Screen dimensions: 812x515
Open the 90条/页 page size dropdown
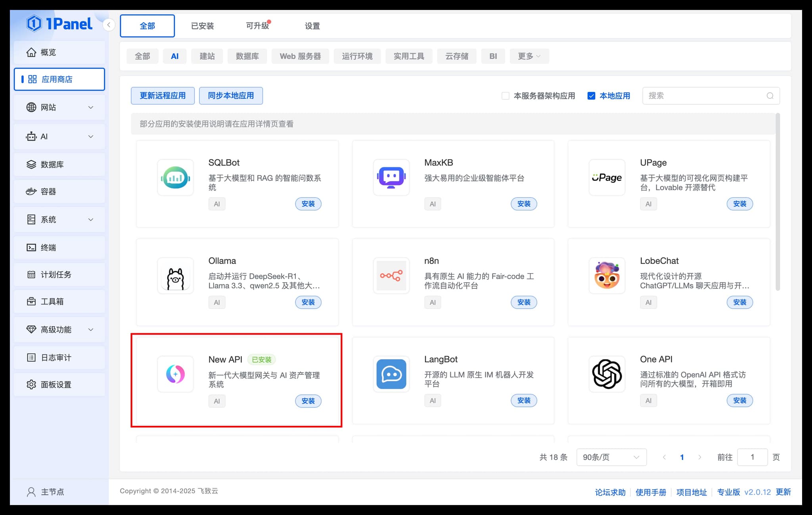611,457
